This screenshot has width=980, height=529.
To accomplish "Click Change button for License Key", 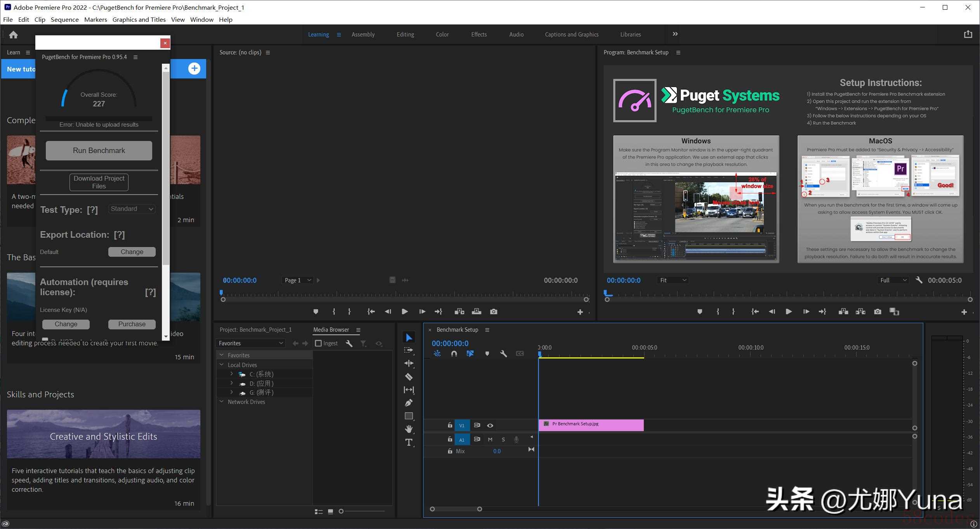I will click(66, 324).
